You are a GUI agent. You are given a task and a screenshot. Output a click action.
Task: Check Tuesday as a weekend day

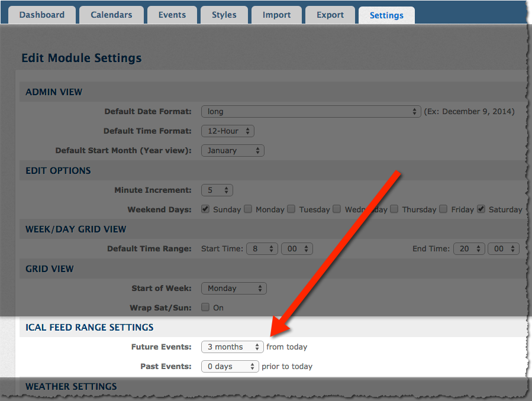point(291,209)
